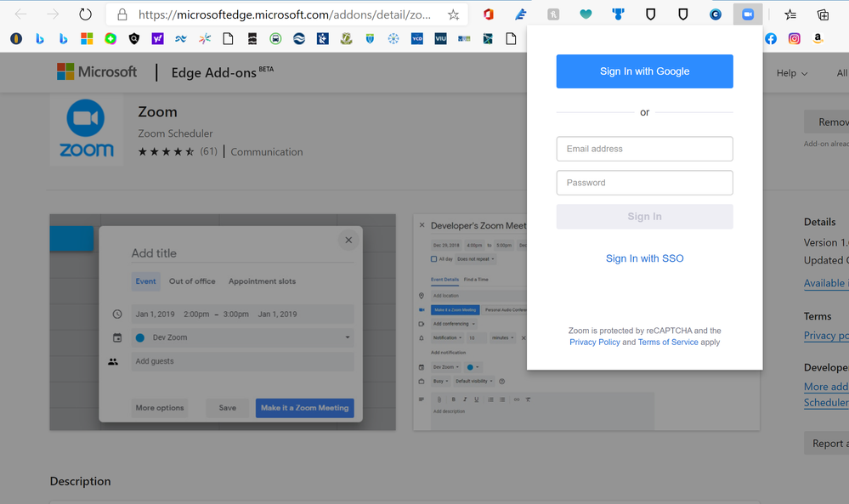
Task: Focus the Password field
Action: pos(644,183)
